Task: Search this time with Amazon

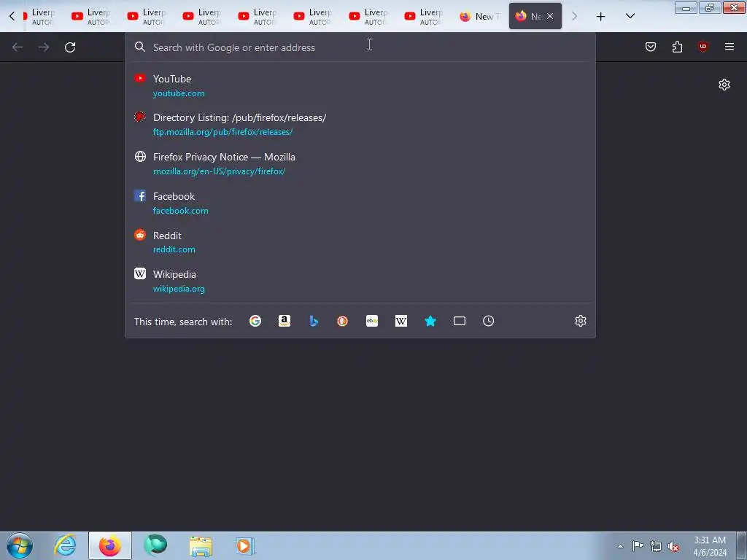Action: pyautogui.click(x=285, y=321)
